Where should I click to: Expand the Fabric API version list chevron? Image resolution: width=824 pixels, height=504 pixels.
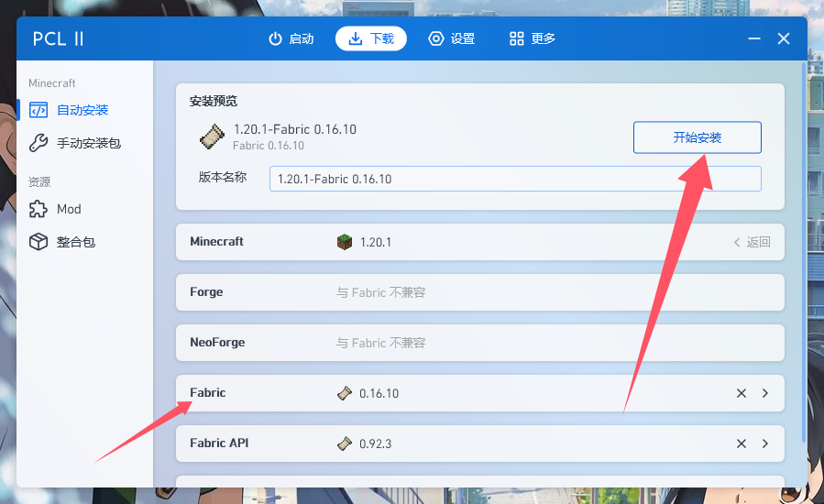pos(765,444)
